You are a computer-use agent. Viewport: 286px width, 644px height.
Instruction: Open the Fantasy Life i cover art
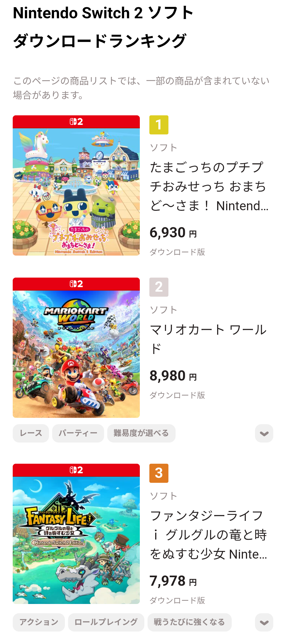pyautogui.click(x=76, y=540)
